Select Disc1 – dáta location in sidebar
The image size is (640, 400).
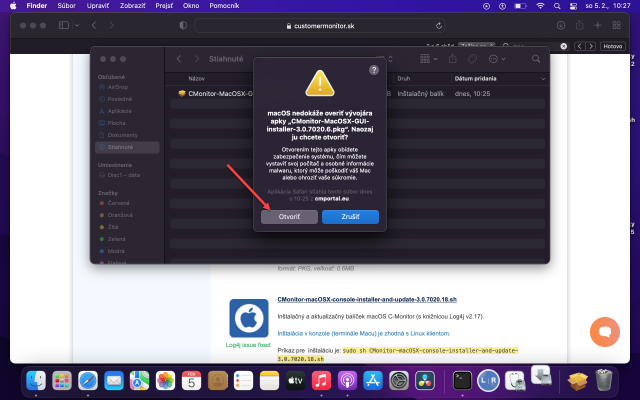pos(127,175)
